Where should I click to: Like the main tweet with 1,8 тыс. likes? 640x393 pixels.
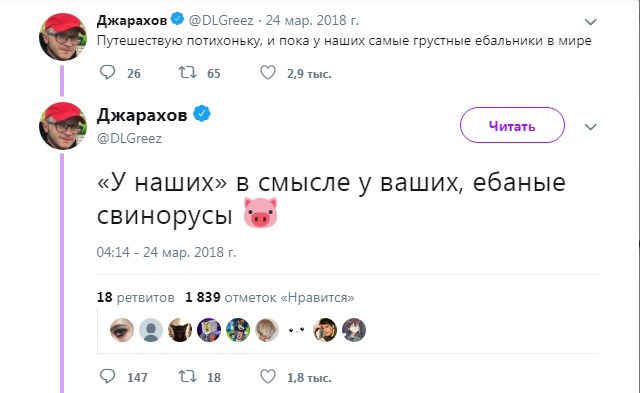coord(268,377)
